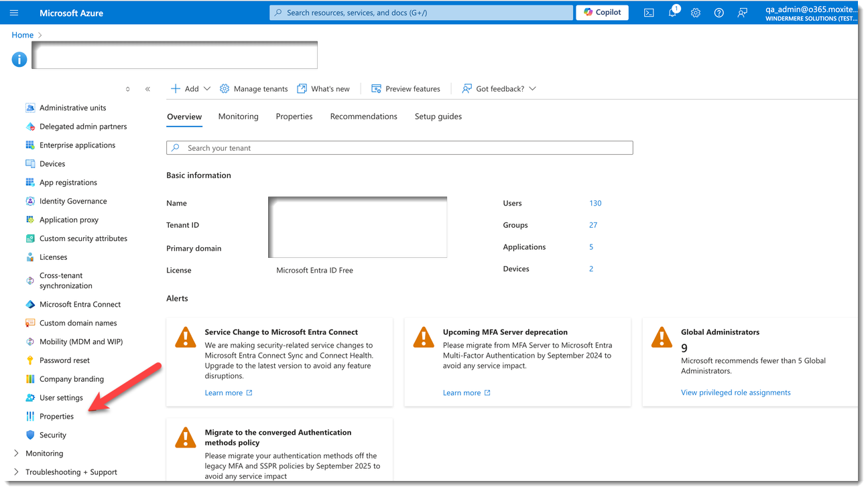Click the Identity Governance icon
The width and height of the screenshot is (868, 491).
point(30,202)
